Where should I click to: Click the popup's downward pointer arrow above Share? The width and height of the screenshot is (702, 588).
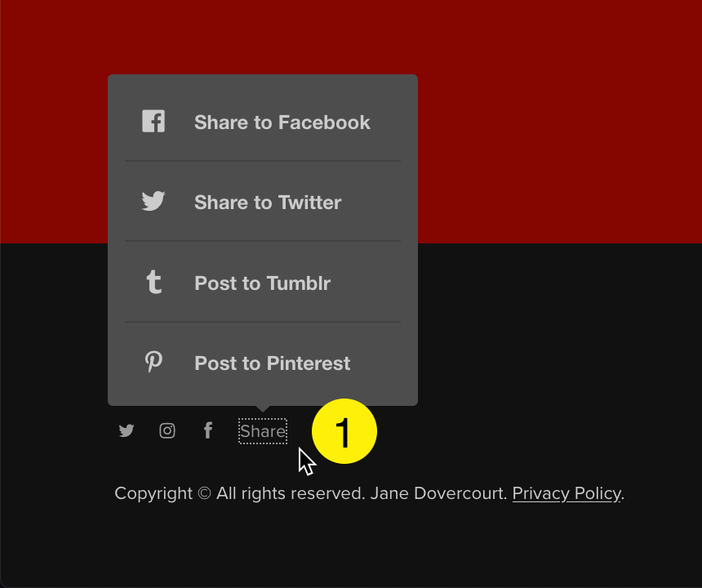click(x=263, y=408)
